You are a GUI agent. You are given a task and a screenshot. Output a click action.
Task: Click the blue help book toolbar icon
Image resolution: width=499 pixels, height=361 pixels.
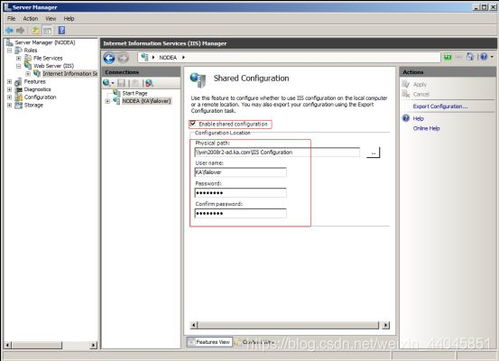[62, 30]
